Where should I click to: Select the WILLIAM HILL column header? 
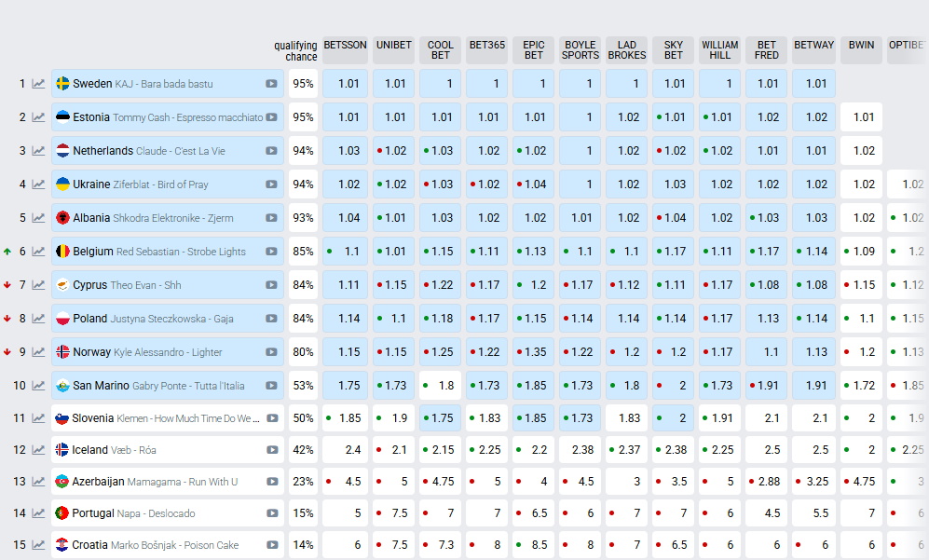click(x=719, y=50)
